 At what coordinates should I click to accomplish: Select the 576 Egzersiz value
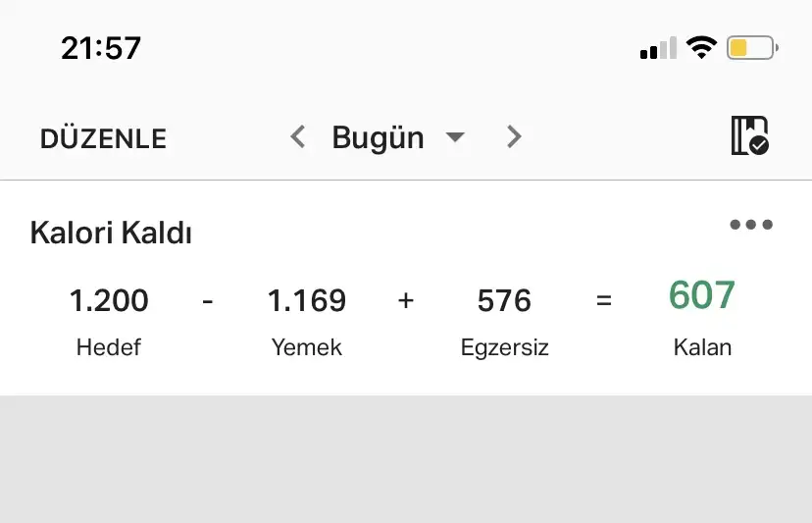(x=504, y=300)
